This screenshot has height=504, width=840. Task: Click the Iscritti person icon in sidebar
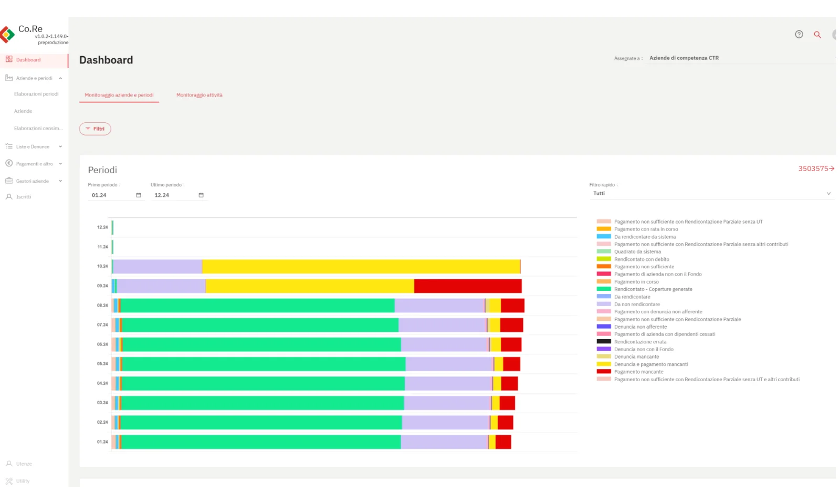9,197
